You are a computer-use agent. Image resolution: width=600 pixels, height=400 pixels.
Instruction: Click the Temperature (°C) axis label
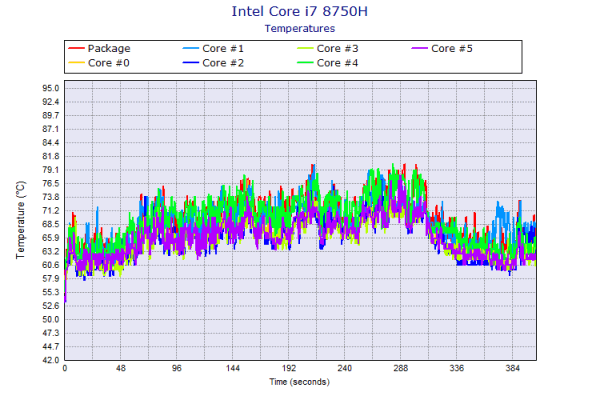click(20, 220)
